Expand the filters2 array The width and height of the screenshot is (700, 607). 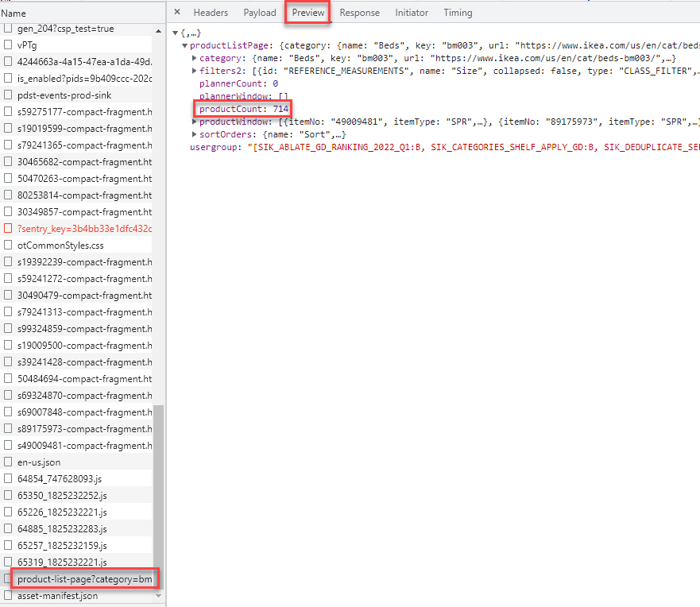click(195, 71)
